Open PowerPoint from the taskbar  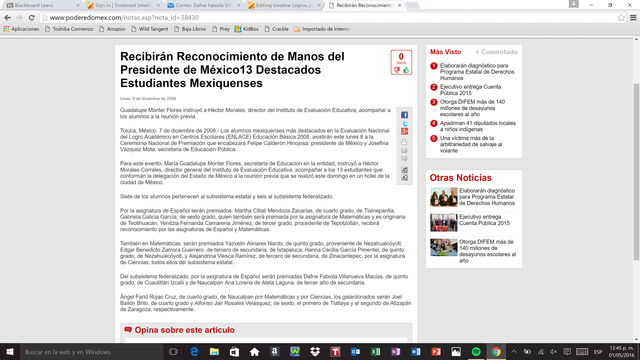[436, 352]
